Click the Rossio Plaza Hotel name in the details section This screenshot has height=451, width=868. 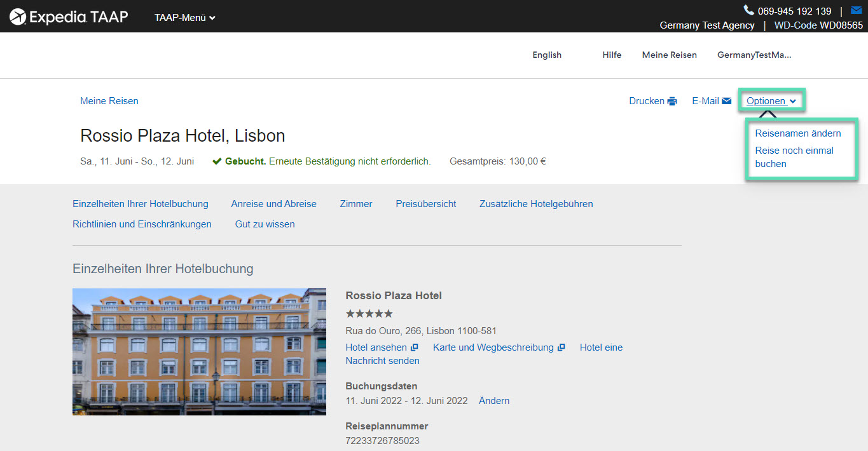pos(394,295)
